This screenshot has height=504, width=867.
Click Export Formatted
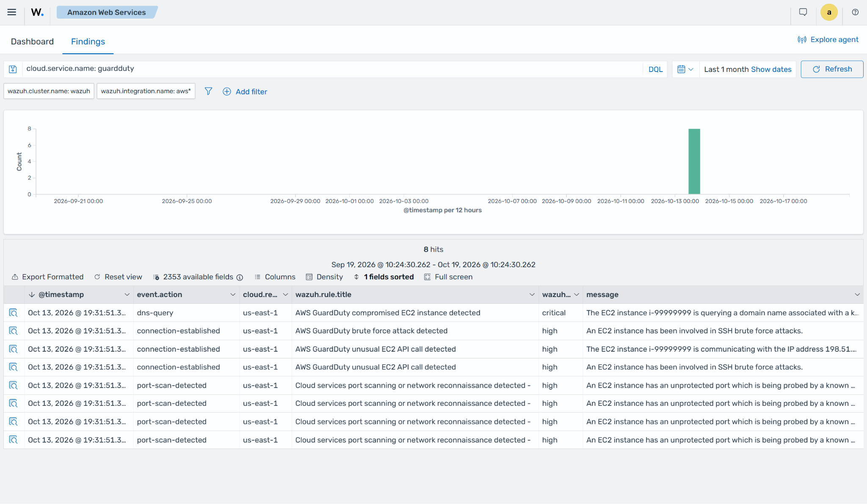(x=47, y=277)
